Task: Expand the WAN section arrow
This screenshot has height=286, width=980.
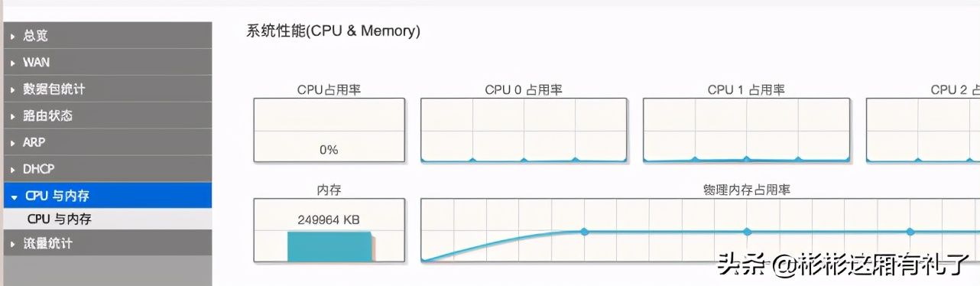Action: (13, 63)
